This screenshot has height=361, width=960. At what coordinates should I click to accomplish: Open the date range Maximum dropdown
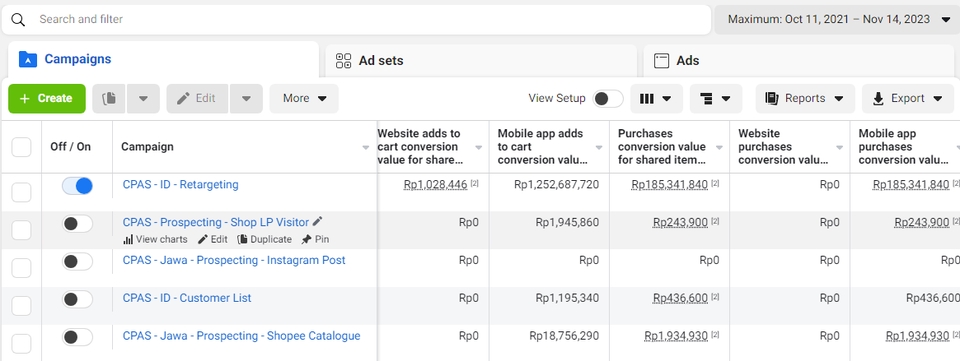tap(838, 20)
